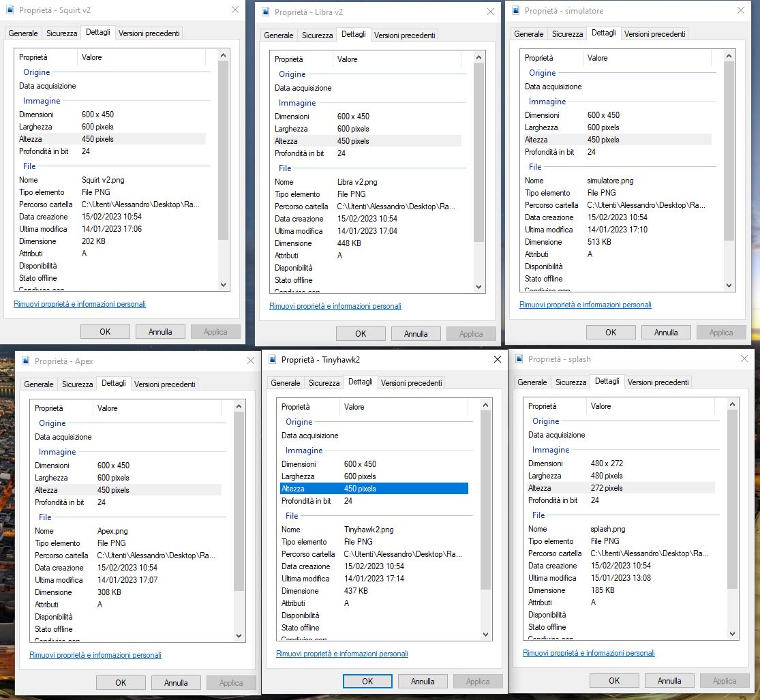
Task: Click Annulla in the simulatore window
Action: 665,332
